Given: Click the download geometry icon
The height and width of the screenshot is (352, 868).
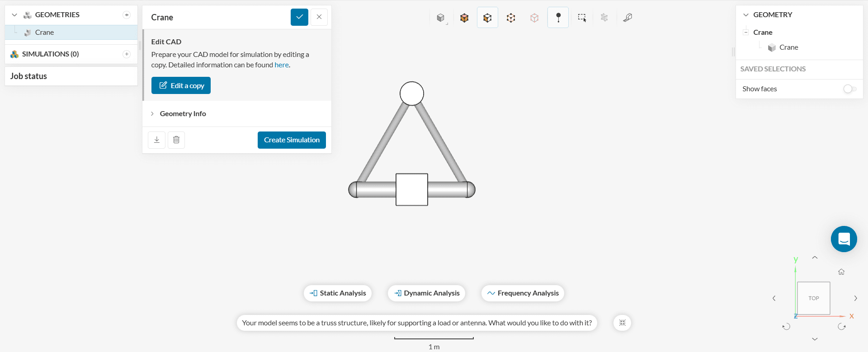Looking at the screenshot, I should click(x=156, y=140).
